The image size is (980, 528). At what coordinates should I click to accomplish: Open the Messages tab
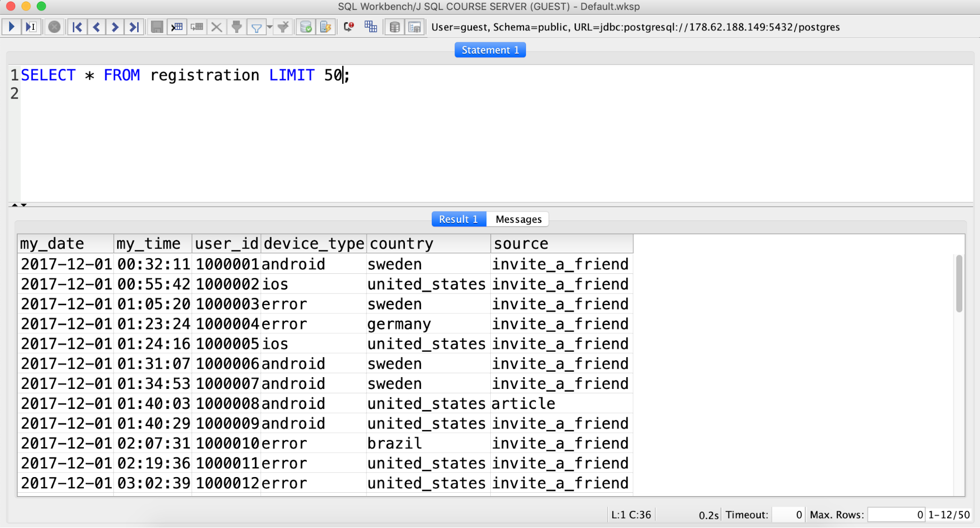coord(518,219)
